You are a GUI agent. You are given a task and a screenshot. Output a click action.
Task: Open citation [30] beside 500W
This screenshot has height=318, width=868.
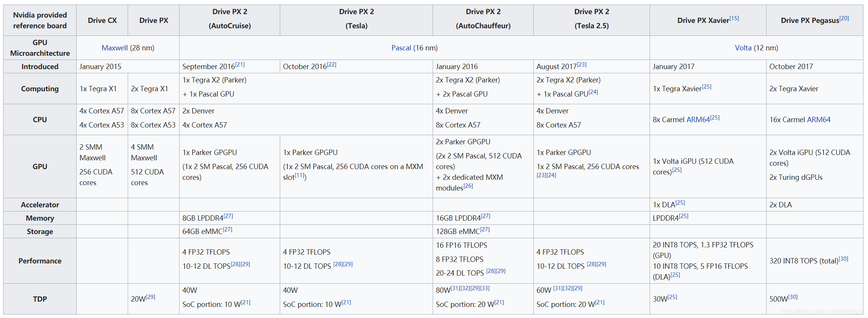(793, 297)
